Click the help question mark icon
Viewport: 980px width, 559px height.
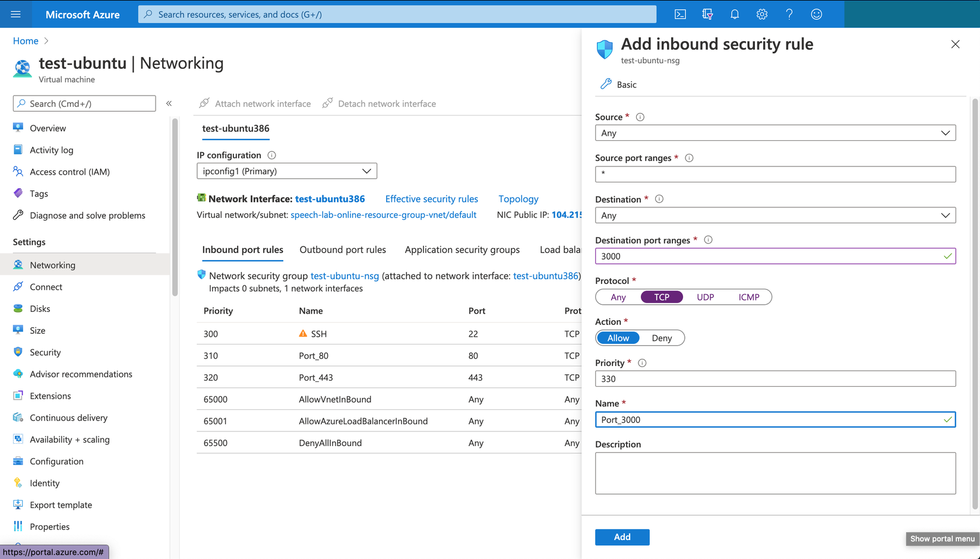point(789,14)
